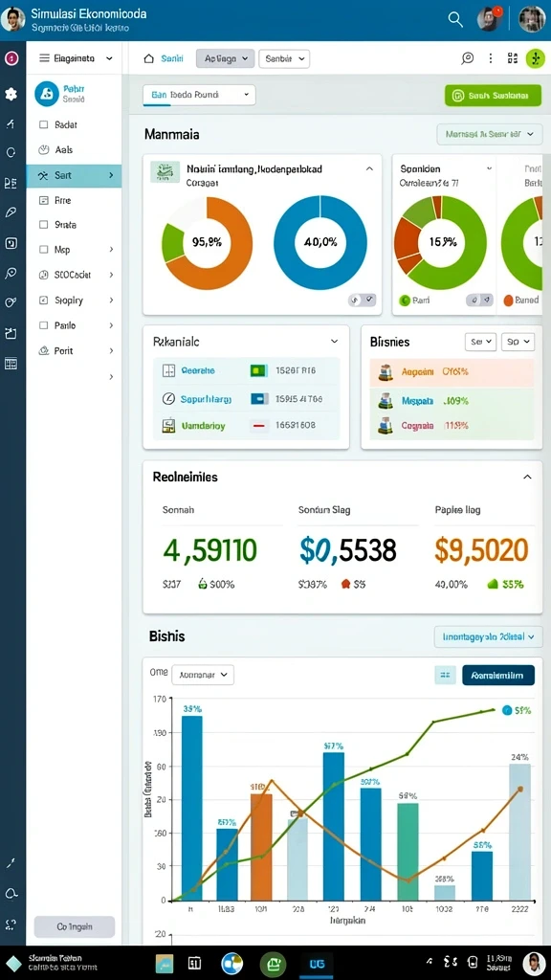Click the table icon in the left rail

coord(11,364)
